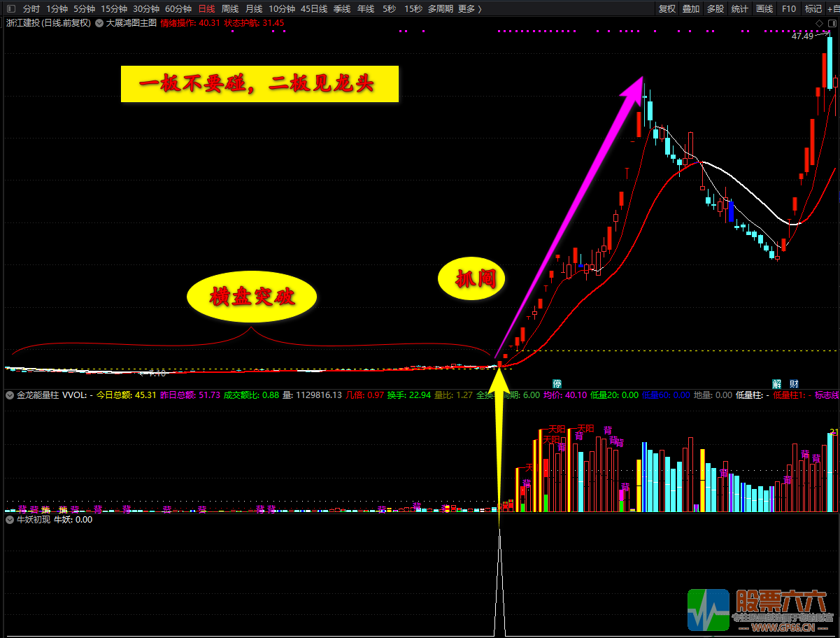Click the 成交额比: 0.88 value
840x638 pixels.
(x=251, y=395)
